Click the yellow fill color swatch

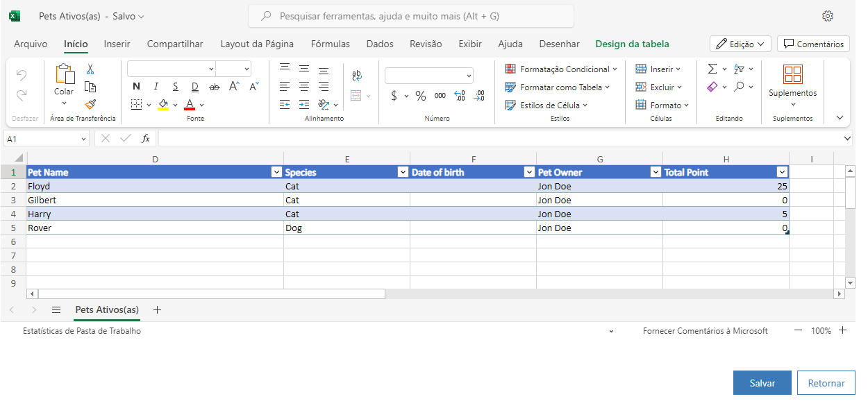coord(163,105)
